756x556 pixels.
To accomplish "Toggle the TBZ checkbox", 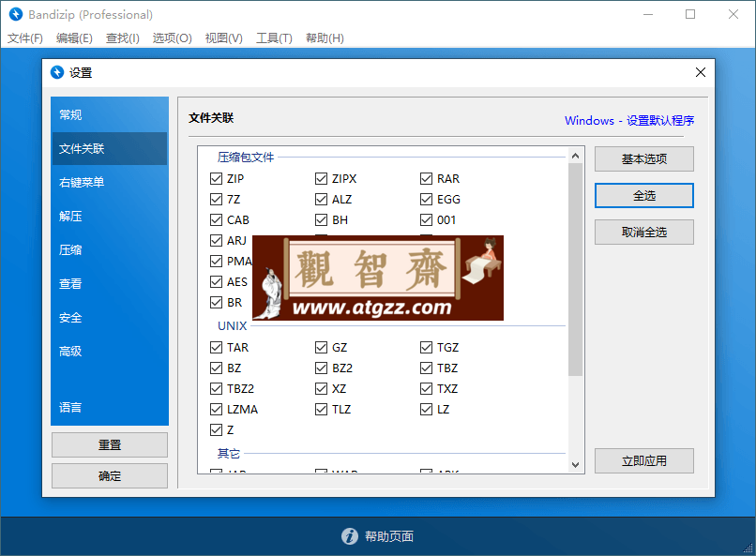I will point(426,368).
